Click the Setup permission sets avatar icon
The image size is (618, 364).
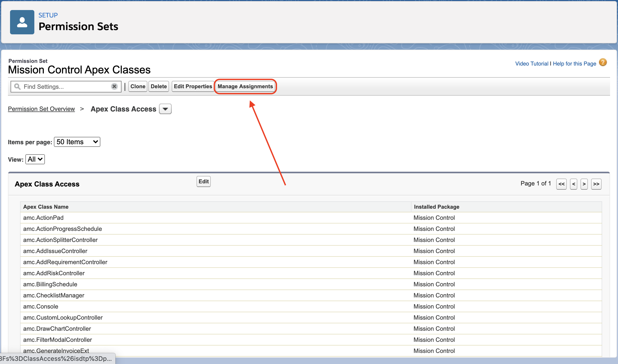click(x=22, y=22)
